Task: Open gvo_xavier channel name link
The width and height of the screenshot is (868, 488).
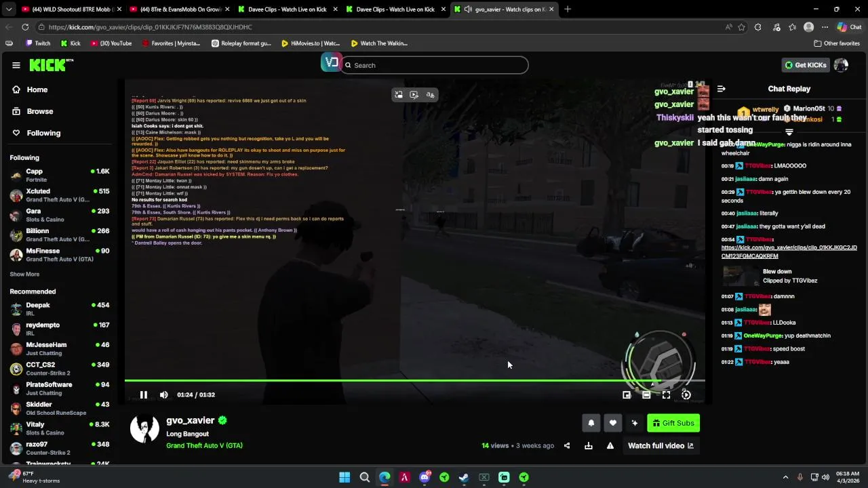Action: [191, 420]
